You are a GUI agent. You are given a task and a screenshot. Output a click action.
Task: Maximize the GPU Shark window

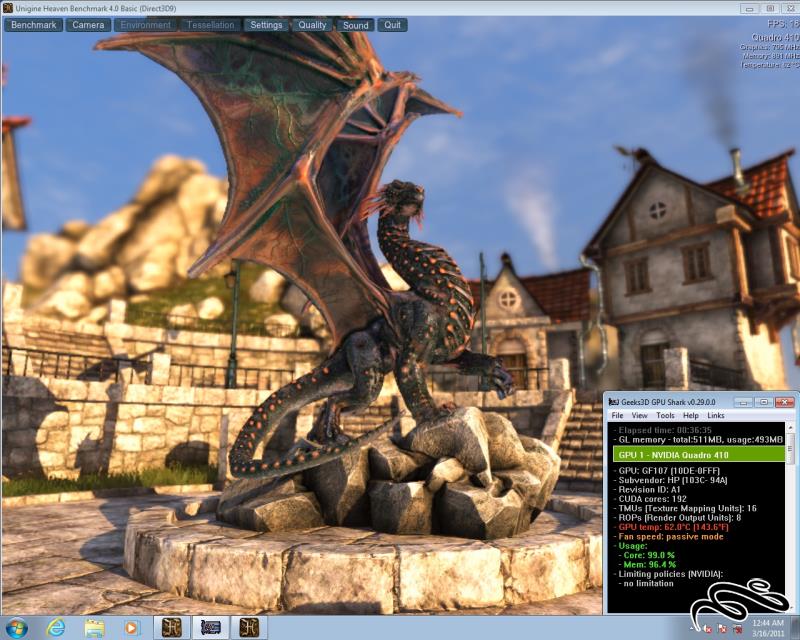[x=764, y=402]
